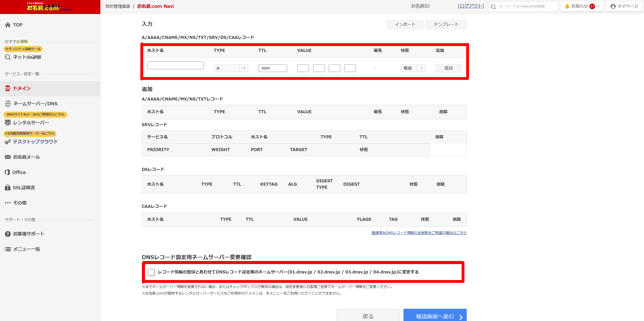Check the nameserver change checkbox

pos(151,272)
